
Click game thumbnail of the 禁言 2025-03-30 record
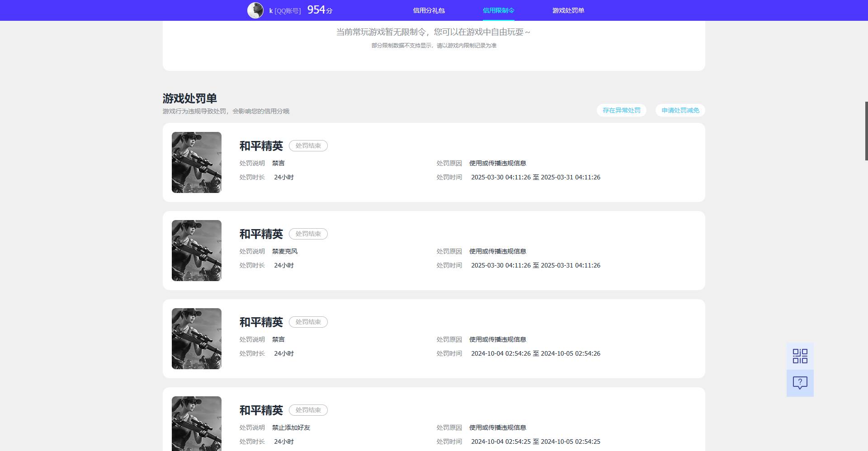(197, 162)
